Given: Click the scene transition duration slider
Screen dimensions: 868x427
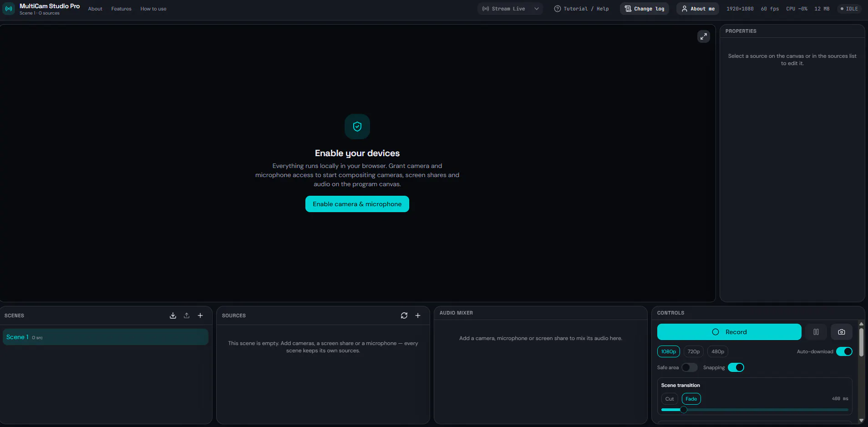Looking at the screenshot, I should coord(755,410).
